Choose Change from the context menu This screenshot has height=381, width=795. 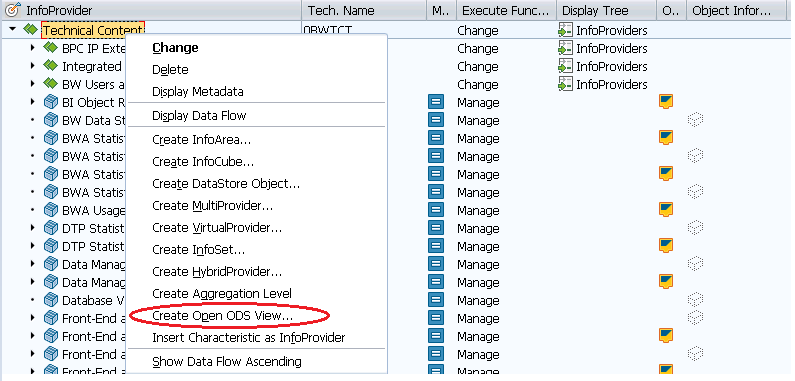pyautogui.click(x=175, y=48)
